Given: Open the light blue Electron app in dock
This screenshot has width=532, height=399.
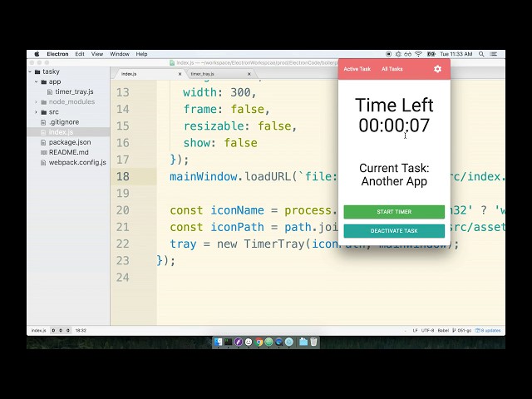Looking at the screenshot, I should click(289, 342).
